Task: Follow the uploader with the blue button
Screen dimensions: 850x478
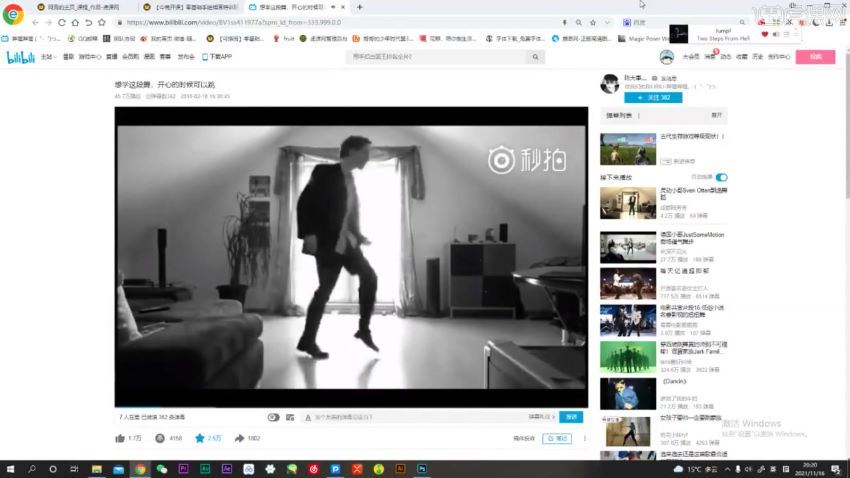Action: tap(653, 98)
